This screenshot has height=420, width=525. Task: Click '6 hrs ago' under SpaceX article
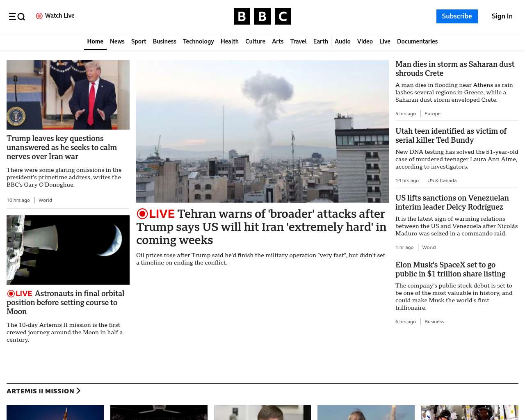point(406,322)
